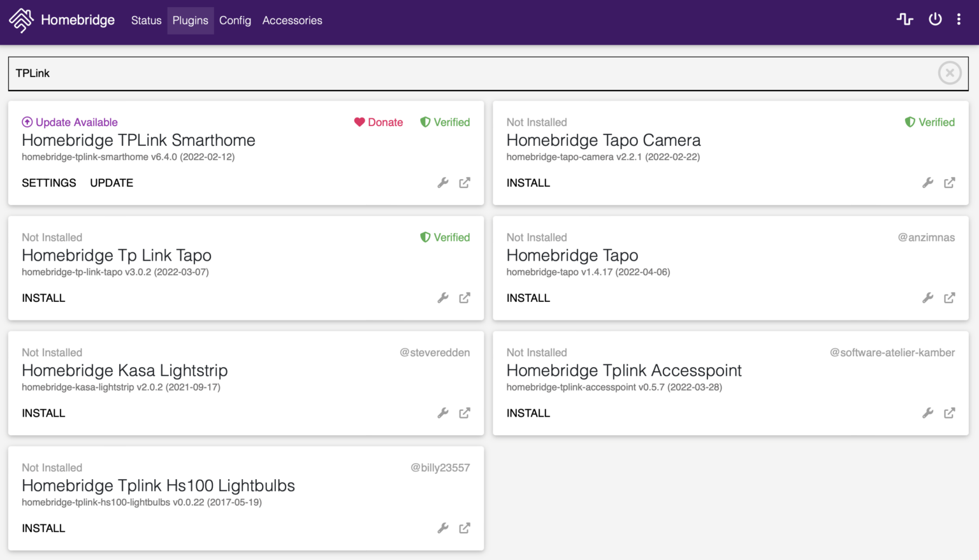Switch to the Status tab
979x560 pixels.
coord(146,20)
